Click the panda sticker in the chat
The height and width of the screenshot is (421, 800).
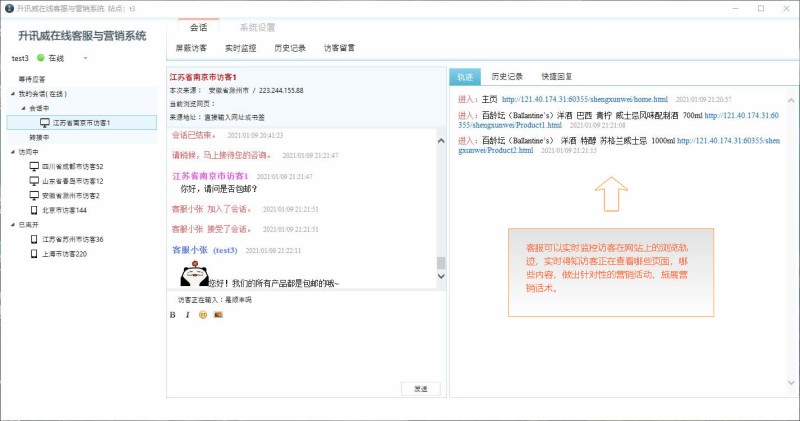[194, 274]
